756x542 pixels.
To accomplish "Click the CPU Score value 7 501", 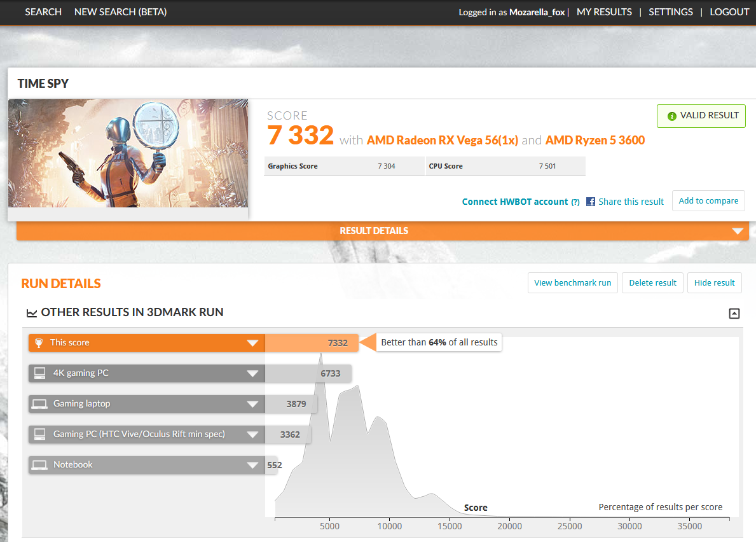I will pos(547,166).
